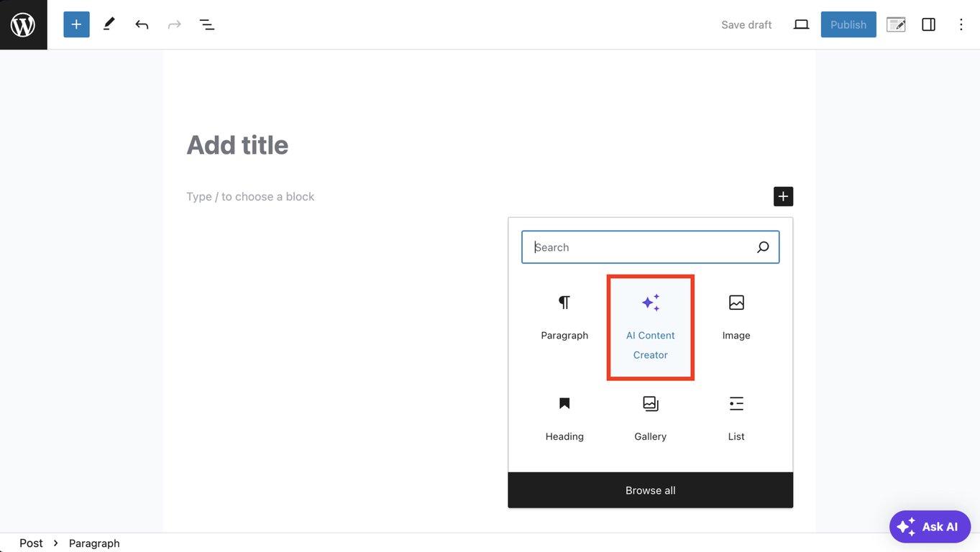This screenshot has height=552, width=980.
Task: Open the block inserter toolbar icon
Action: click(75, 24)
